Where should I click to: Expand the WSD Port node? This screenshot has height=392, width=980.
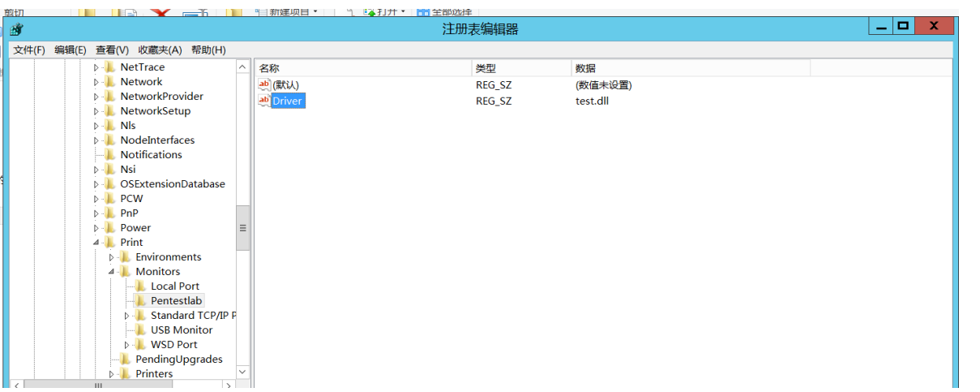click(126, 344)
